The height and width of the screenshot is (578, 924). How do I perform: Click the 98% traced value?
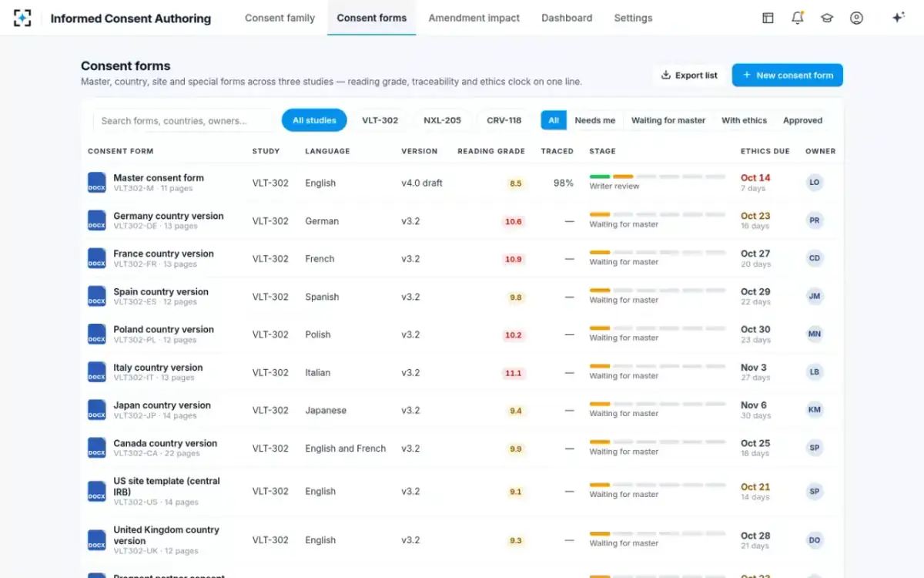pyautogui.click(x=564, y=183)
